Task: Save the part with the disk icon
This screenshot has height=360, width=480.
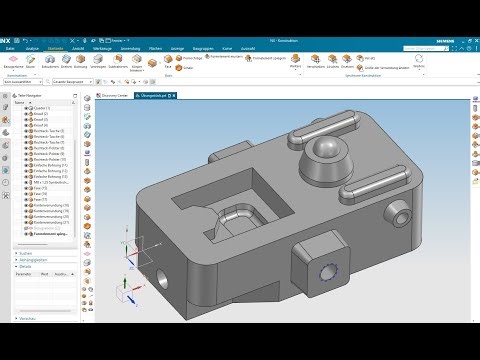Action: (17, 41)
